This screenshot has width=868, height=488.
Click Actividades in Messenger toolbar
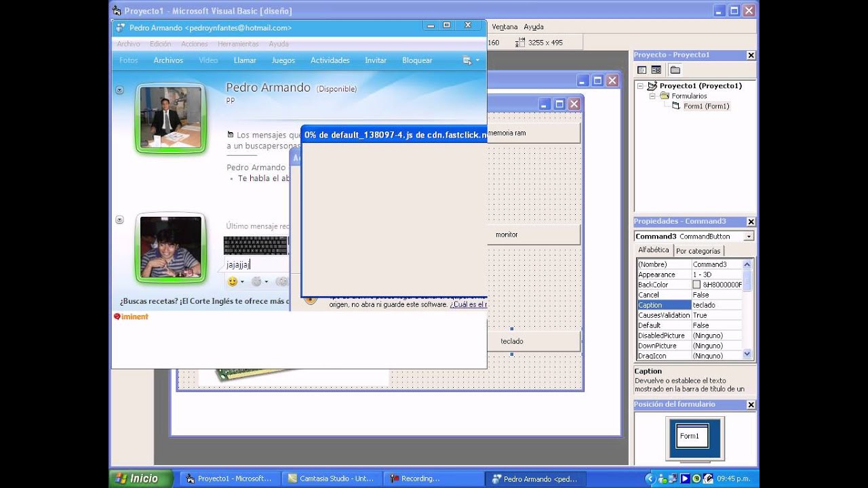330,60
